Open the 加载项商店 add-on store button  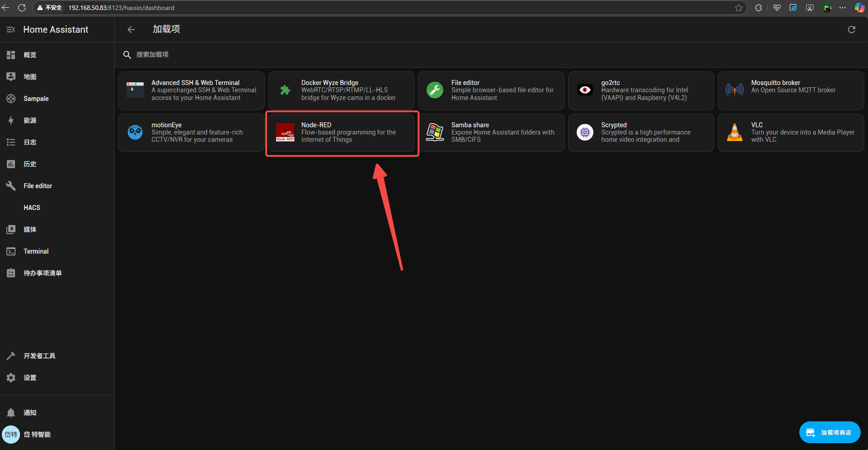(829, 432)
